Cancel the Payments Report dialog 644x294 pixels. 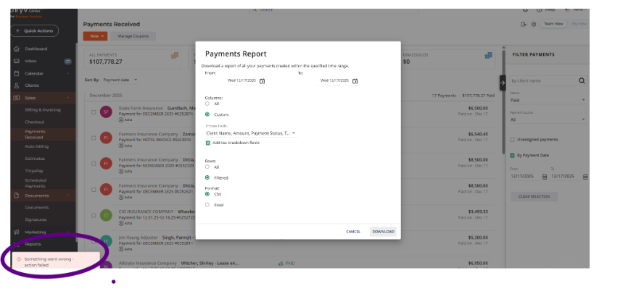click(x=353, y=232)
